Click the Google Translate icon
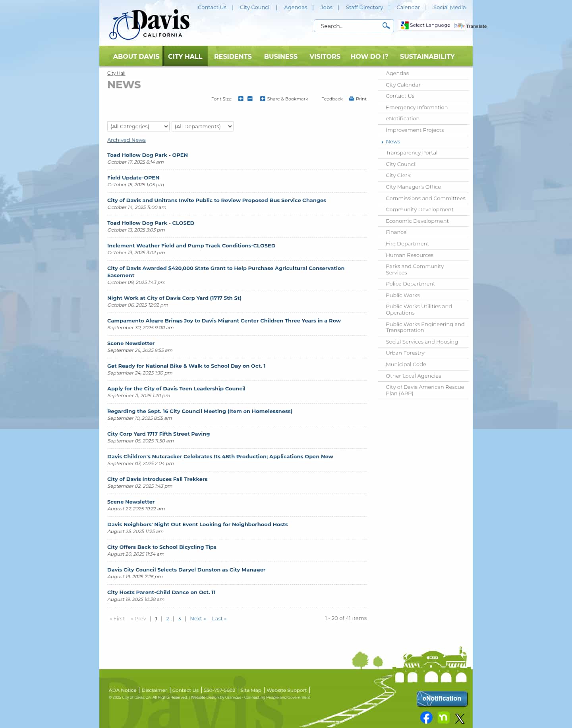Screen dimensions: 572x728 point(459,26)
